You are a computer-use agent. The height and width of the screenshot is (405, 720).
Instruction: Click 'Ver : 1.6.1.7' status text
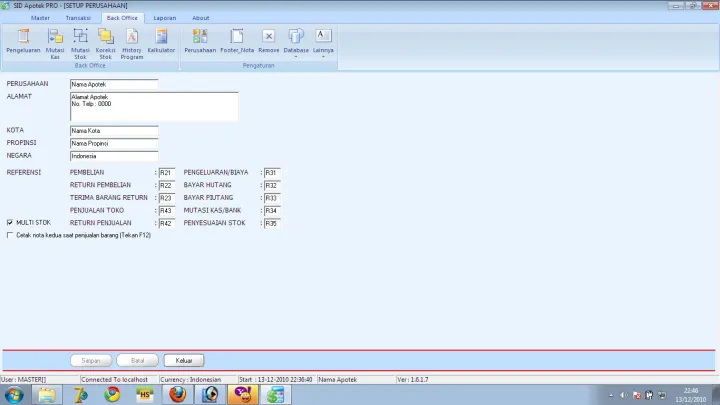413,380
